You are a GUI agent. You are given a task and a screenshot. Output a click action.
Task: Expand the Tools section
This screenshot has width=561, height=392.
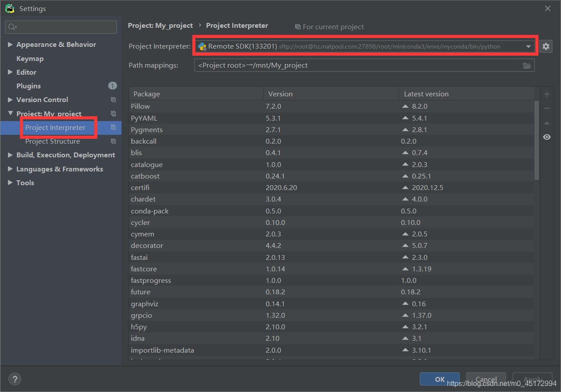[10, 183]
